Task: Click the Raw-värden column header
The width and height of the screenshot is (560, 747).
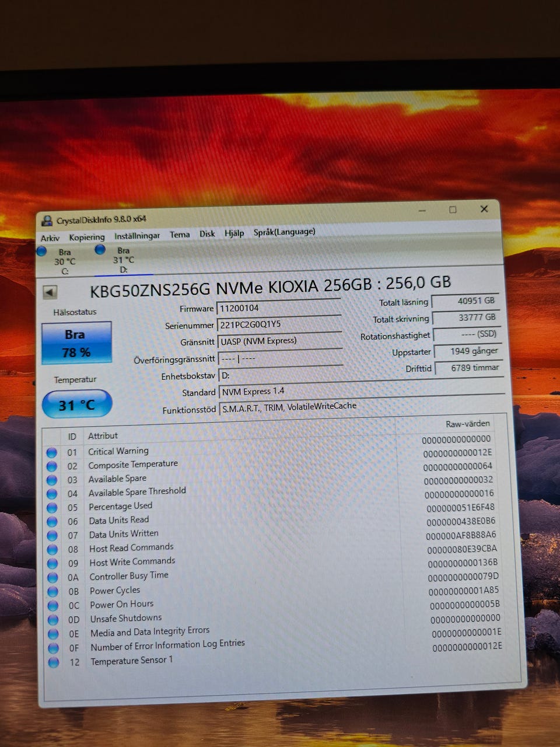Action: tap(468, 424)
